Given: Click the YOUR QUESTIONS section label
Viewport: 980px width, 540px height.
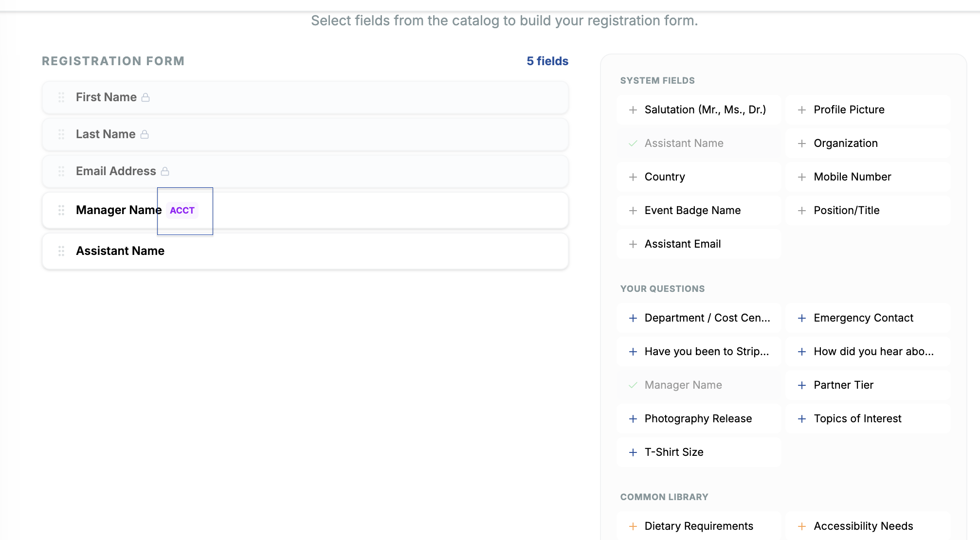Looking at the screenshot, I should [x=662, y=289].
